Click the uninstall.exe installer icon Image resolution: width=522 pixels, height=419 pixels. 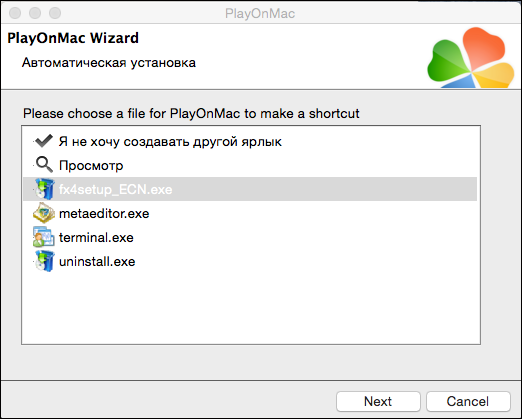[x=44, y=261]
